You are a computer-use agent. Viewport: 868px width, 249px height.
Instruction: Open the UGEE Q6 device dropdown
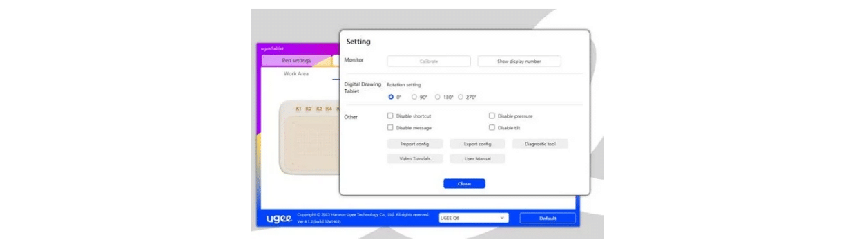point(474,218)
